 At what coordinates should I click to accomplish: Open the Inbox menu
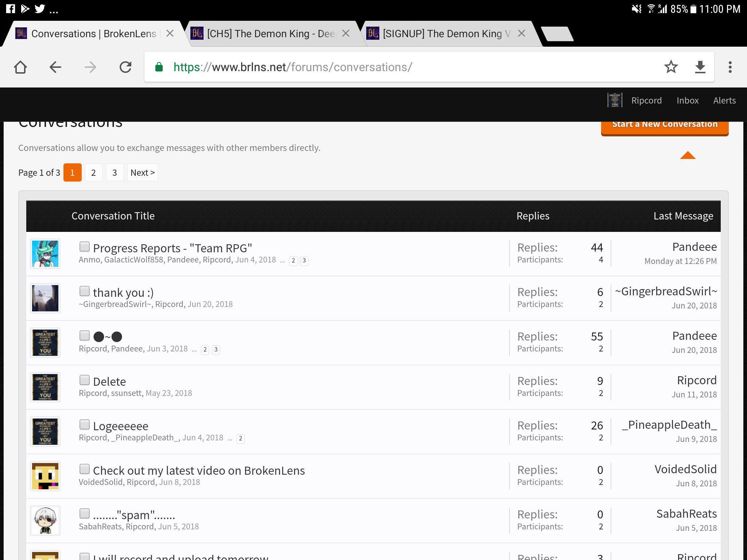[688, 101]
